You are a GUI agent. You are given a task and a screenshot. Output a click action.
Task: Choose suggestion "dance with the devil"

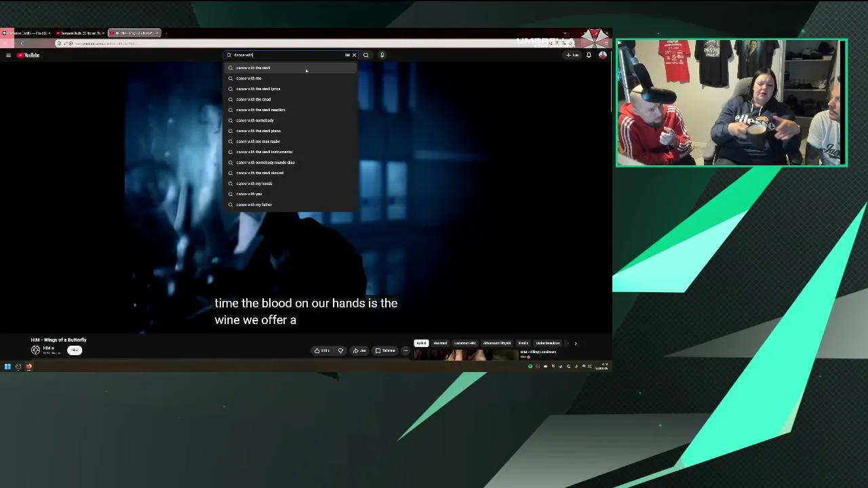292,68
